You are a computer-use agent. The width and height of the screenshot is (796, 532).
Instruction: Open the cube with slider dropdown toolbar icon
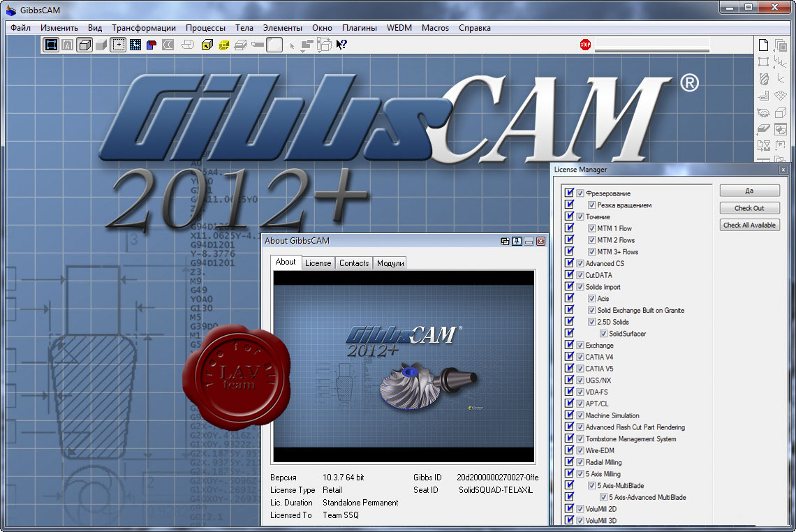pos(324,45)
